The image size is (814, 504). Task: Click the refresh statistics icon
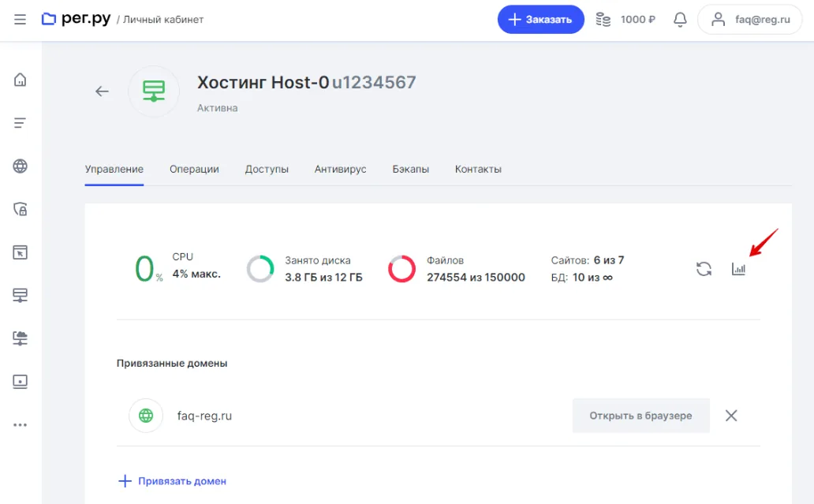703,268
